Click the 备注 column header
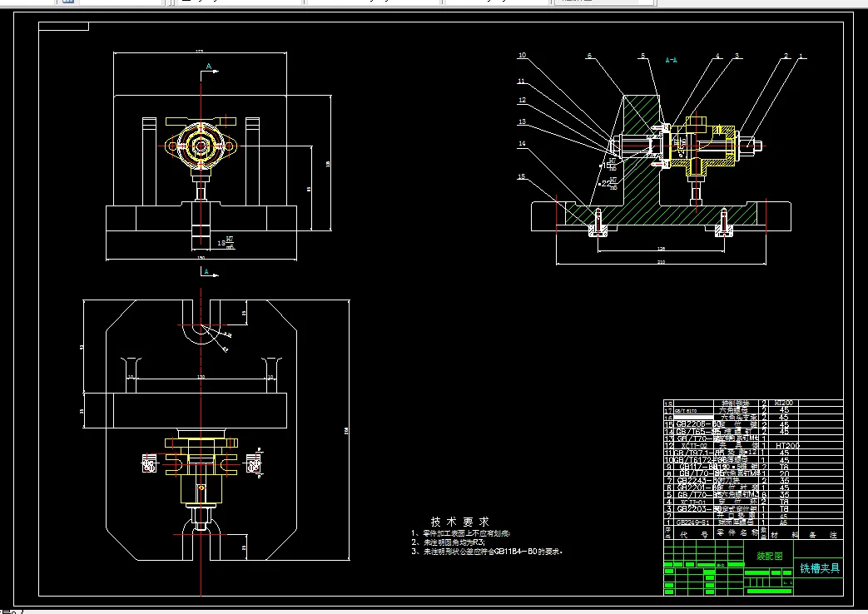This screenshot has width=868, height=614. click(x=823, y=535)
